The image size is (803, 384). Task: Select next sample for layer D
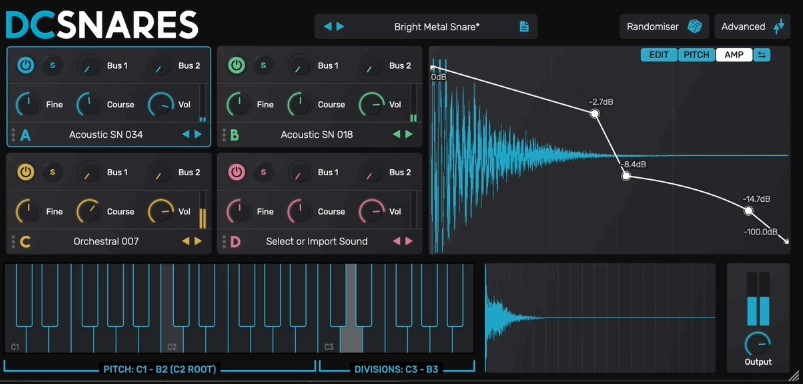[409, 241]
